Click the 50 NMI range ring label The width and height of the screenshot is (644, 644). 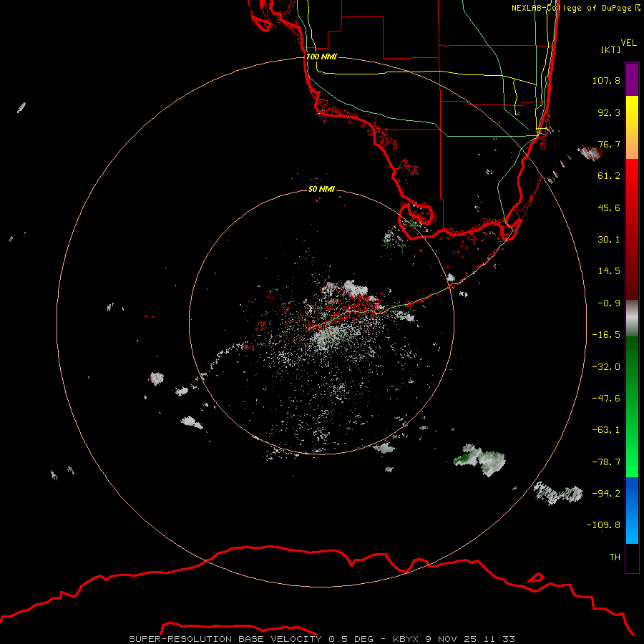tap(321, 189)
